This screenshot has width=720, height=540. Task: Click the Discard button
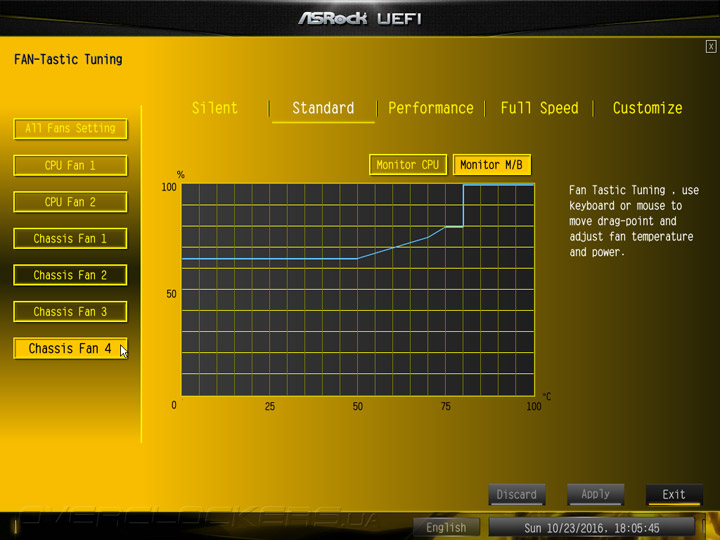(517, 495)
